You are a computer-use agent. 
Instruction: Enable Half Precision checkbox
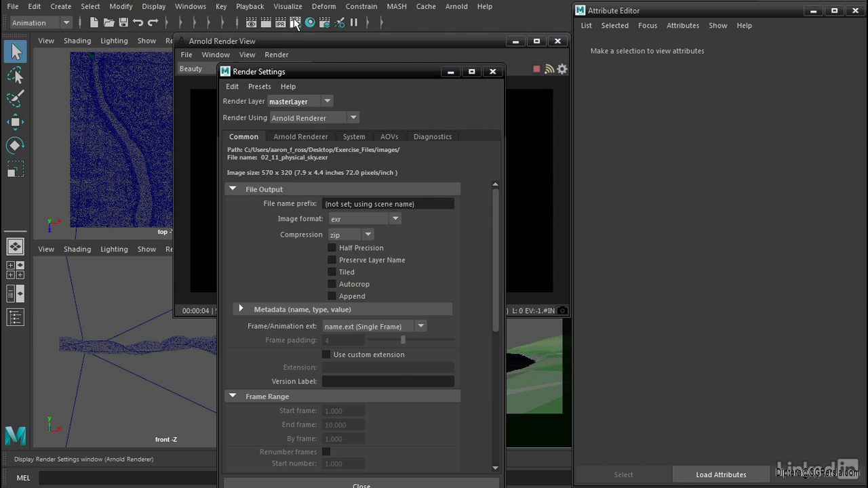[332, 247]
